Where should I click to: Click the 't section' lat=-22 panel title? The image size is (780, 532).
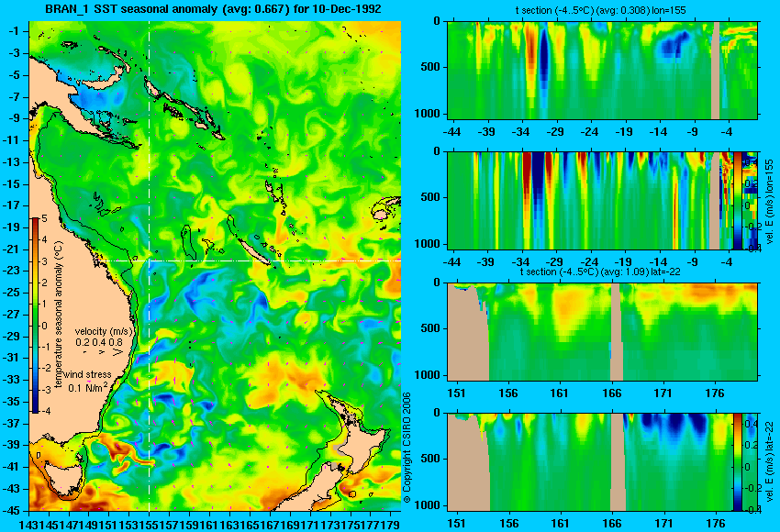tap(600, 272)
